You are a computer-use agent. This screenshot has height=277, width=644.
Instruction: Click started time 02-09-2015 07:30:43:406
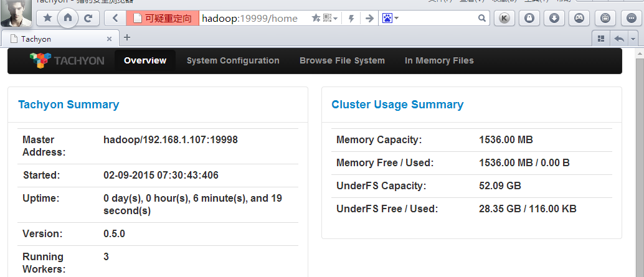pyautogui.click(x=161, y=176)
